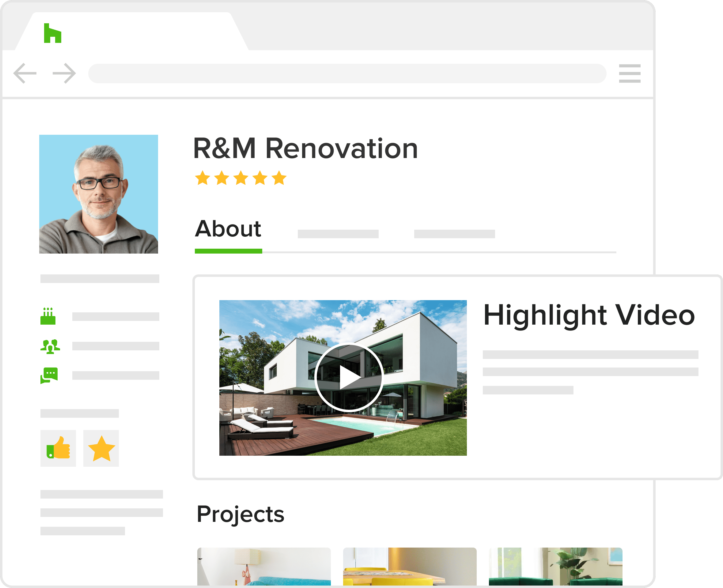The image size is (723, 588).
Task: Go back with the browser back arrow
Action: click(25, 73)
